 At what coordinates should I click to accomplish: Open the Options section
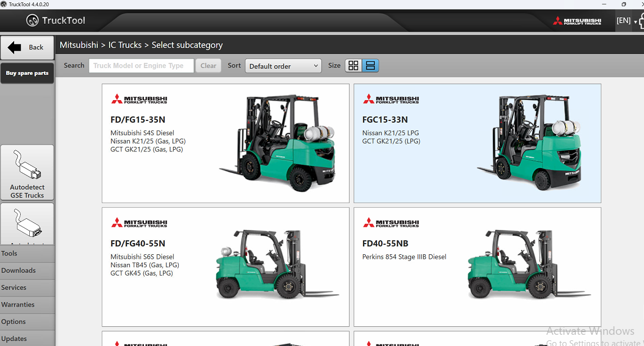coord(27,322)
